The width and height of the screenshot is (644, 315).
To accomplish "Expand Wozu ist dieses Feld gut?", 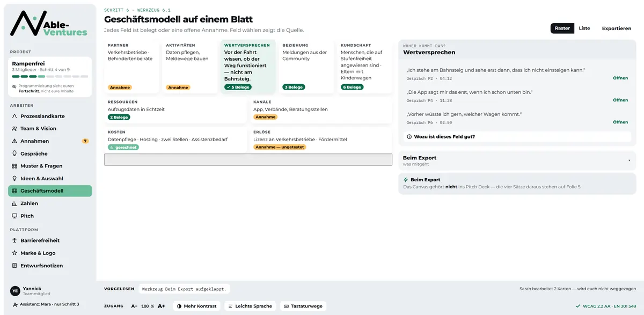I will click(x=517, y=136).
